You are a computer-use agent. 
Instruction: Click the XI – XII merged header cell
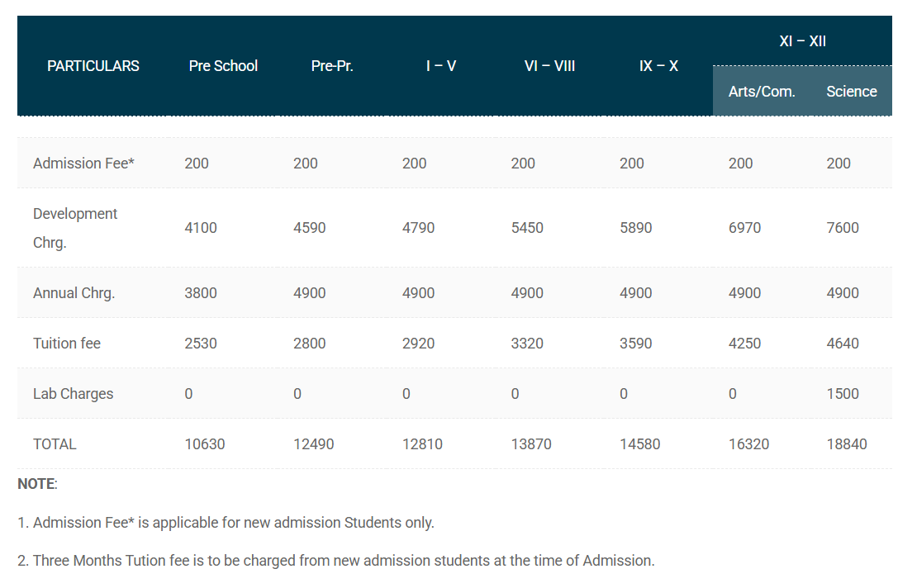pos(802,40)
